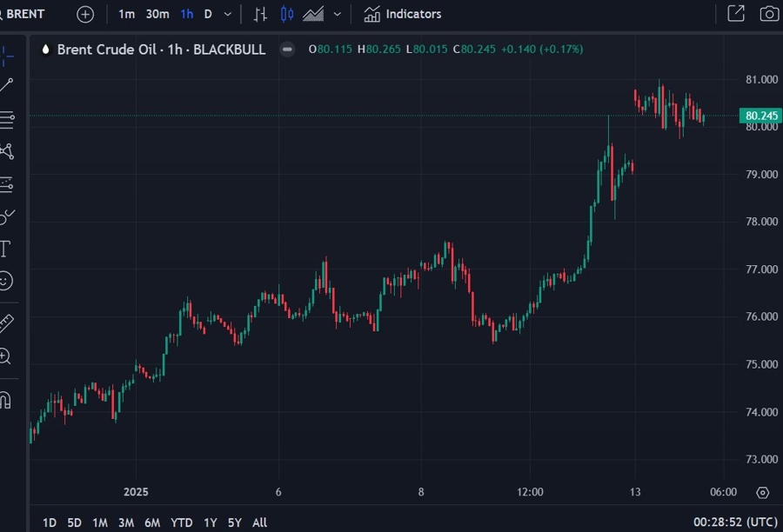This screenshot has width=783, height=532.
Task: Toggle magnet mode for drawings
Action: (x=5, y=400)
